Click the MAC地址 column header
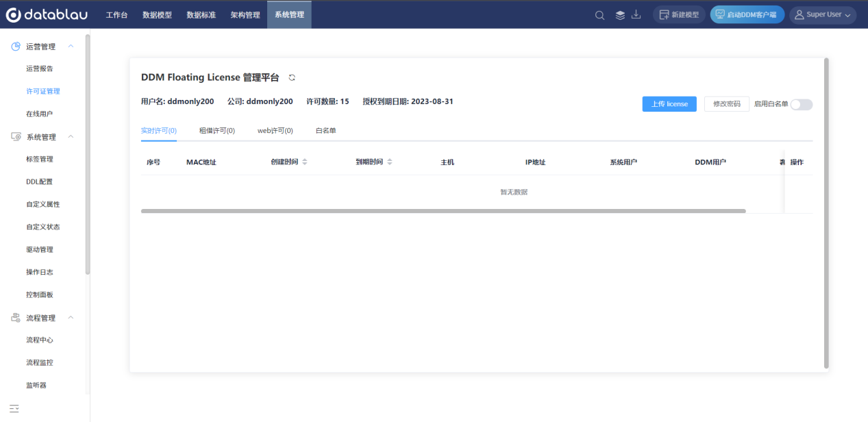Viewport: 868px width, 422px height. 201,162
